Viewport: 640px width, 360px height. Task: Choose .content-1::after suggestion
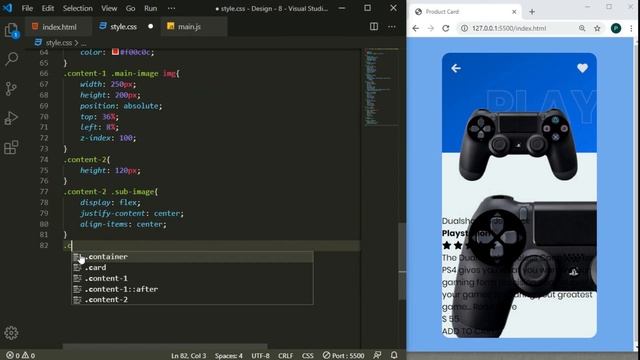click(x=193, y=289)
